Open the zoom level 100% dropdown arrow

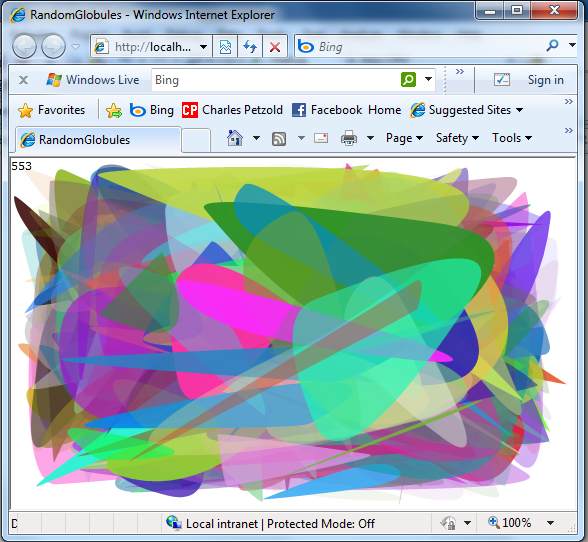coord(550,522)
